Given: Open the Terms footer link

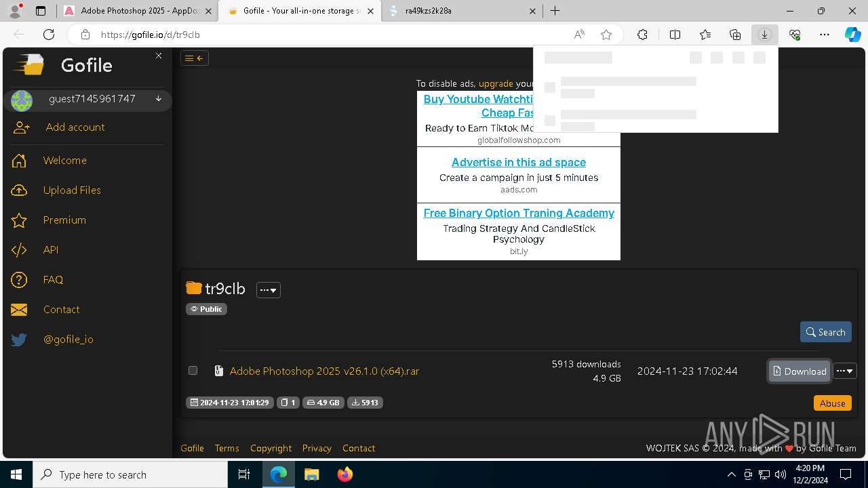Looking at the screenshot, I should 226,448.
